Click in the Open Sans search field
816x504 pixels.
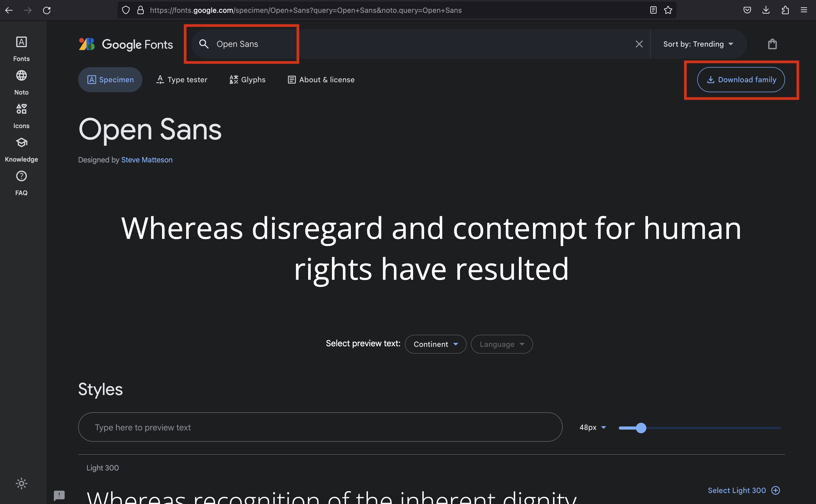[x=420, y=44]
